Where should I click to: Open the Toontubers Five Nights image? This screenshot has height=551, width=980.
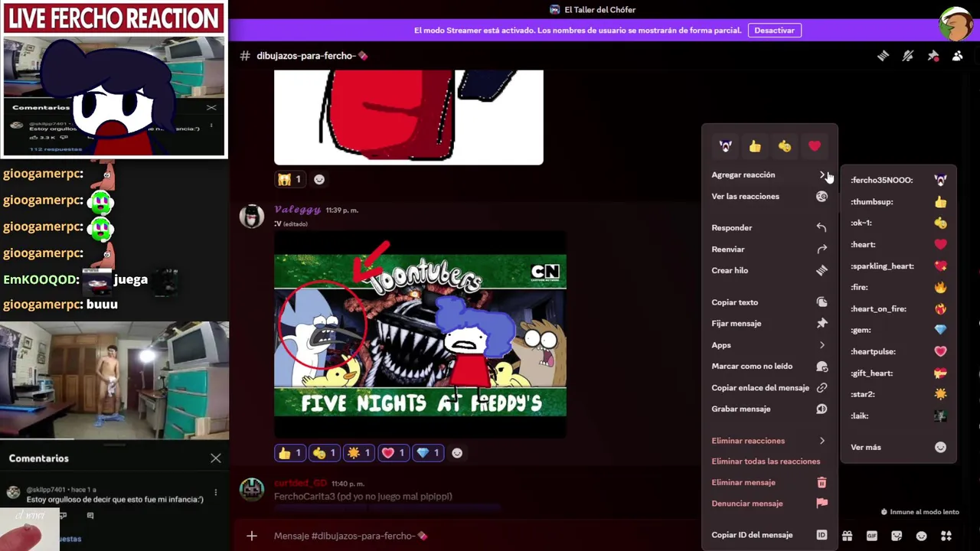[x=420, y=335]
